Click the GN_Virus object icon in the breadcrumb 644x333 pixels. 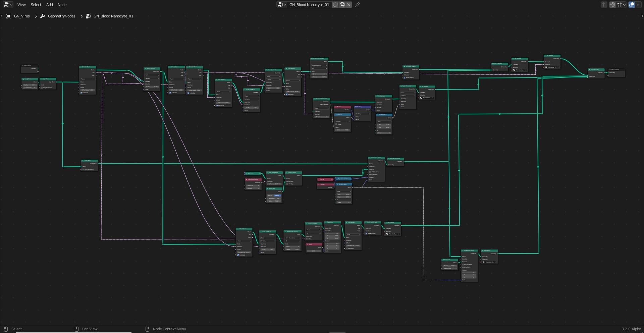tap(9, 16)
